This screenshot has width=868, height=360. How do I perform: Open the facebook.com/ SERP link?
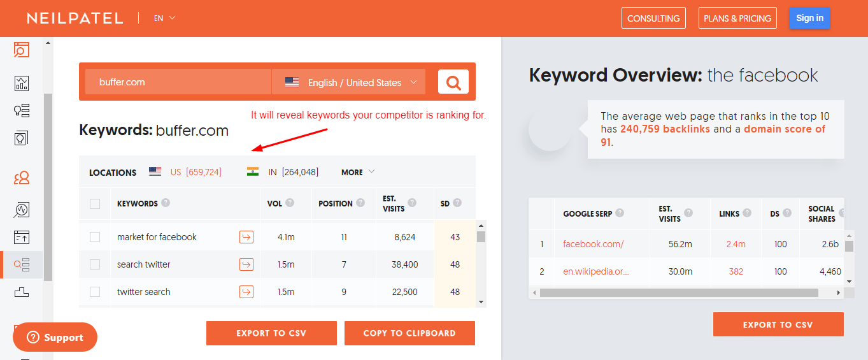click(593, 243)
